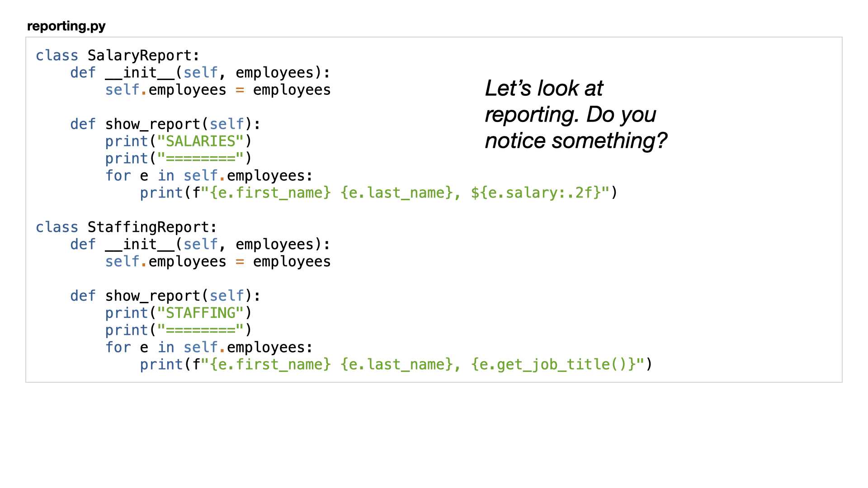Click 'self.employees = employees' in StaffingReport
Image resolution: width=868 pixels, height=488 pixels.
pos(218,262)
